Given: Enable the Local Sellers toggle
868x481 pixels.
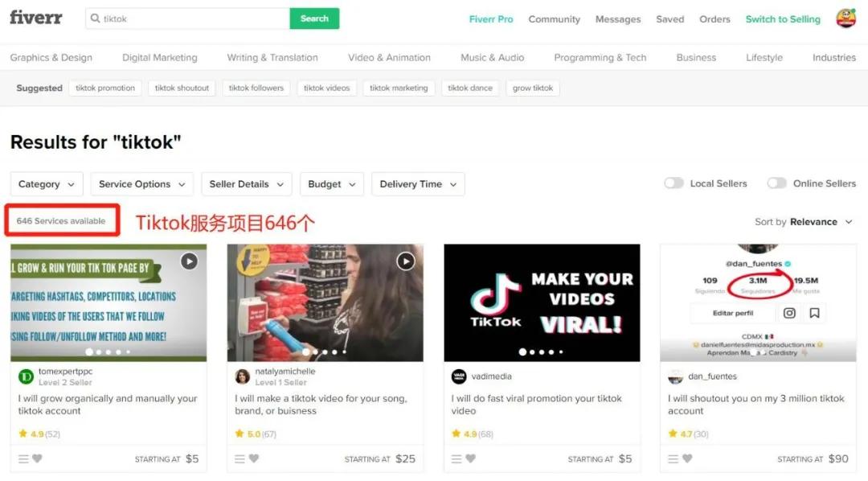Looking at the screenshot, I should (x=674, y=183).
